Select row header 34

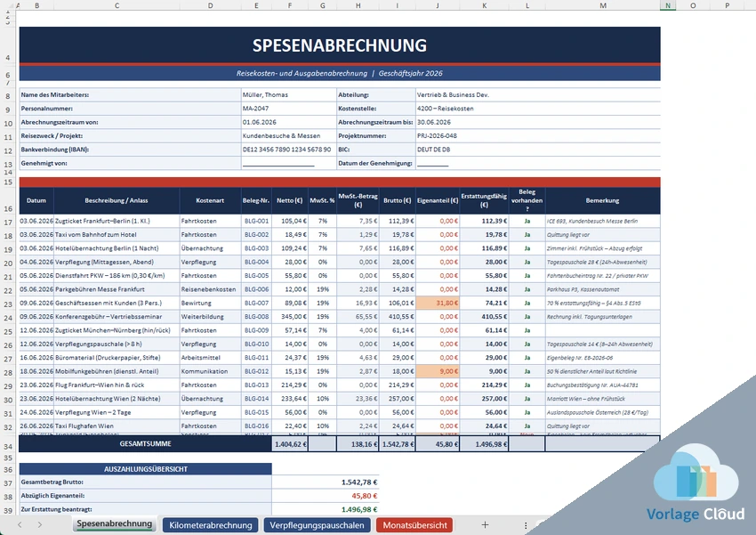[8, 446]
